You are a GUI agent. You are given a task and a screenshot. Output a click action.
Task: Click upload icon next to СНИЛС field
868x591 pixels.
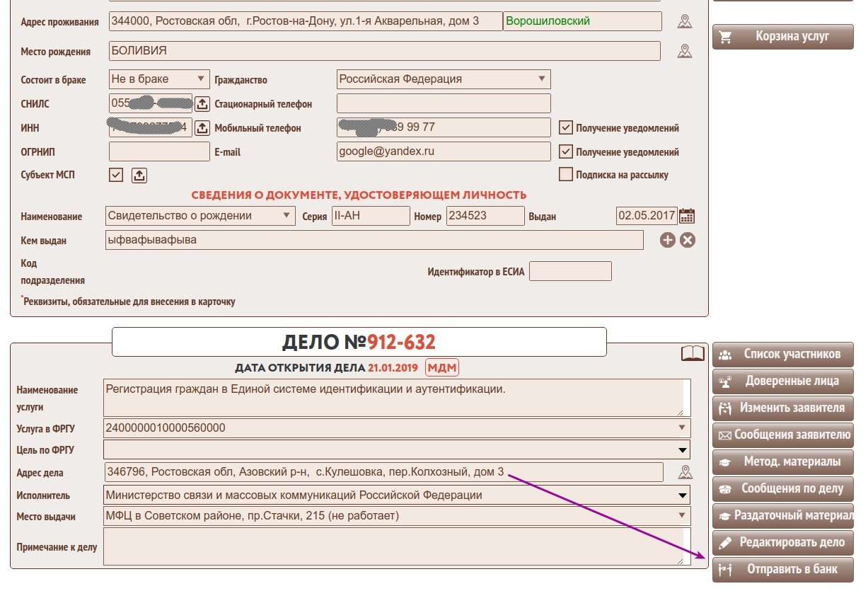tap(202, 104)
